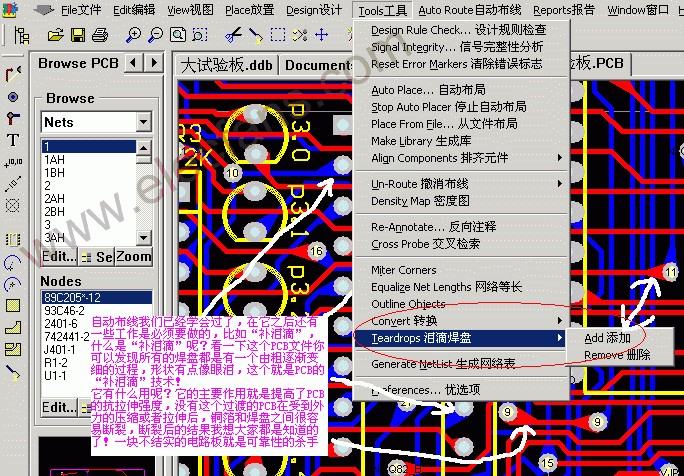This screenshot has height=476, width=684.
Task: Choose Add 添加 in the Teardrops submenu
Action: (x=607, y=338)
